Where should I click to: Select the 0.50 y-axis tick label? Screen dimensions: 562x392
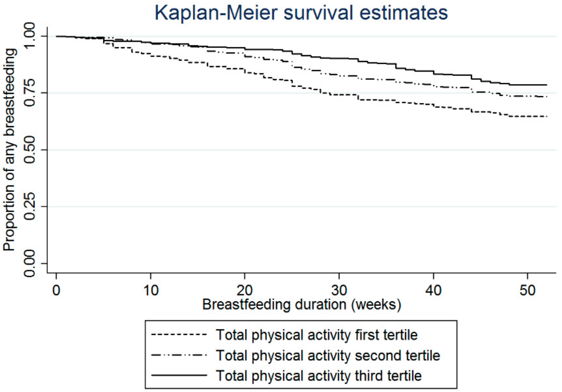[29, 150]
